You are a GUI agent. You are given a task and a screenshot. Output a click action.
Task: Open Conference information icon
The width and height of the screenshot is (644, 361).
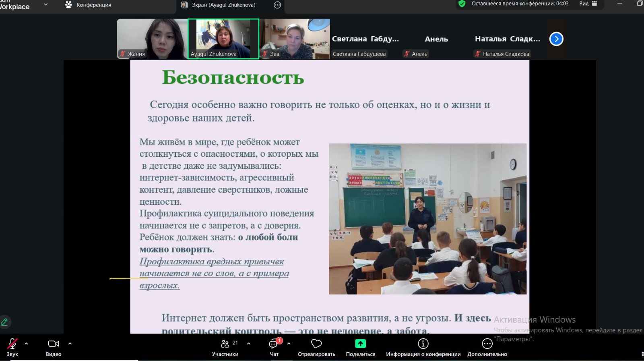tap(423, 344)
